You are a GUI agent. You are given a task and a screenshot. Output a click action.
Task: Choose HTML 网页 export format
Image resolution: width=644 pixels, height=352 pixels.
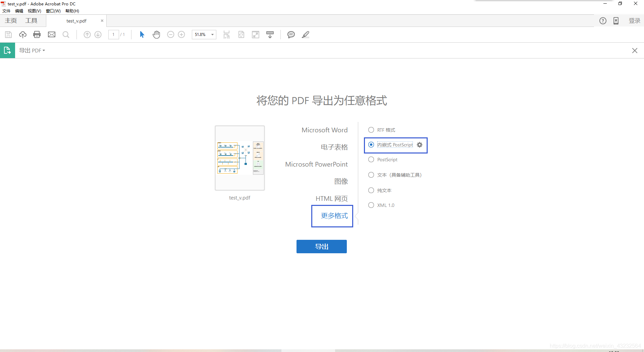click(x=331, y=199)
